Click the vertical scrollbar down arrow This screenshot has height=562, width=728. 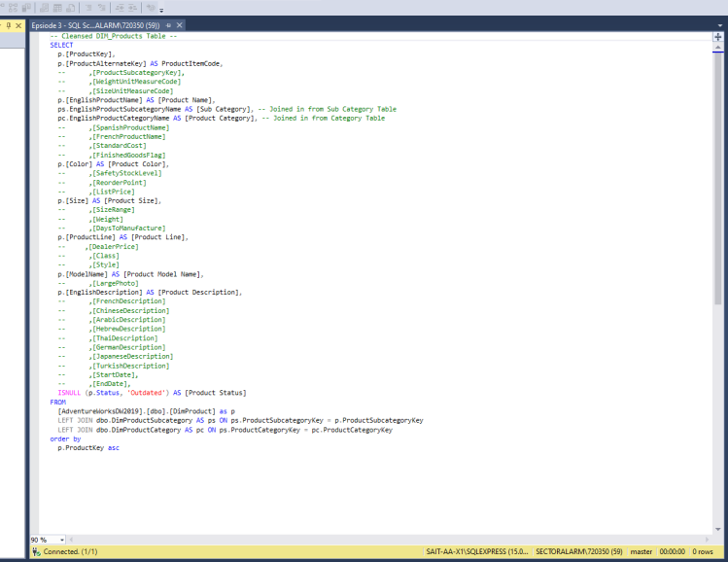point(717,529)
